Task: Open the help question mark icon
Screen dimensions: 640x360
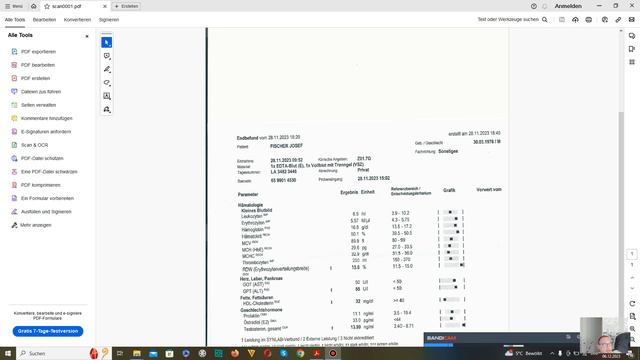Action: coord(533,6)
